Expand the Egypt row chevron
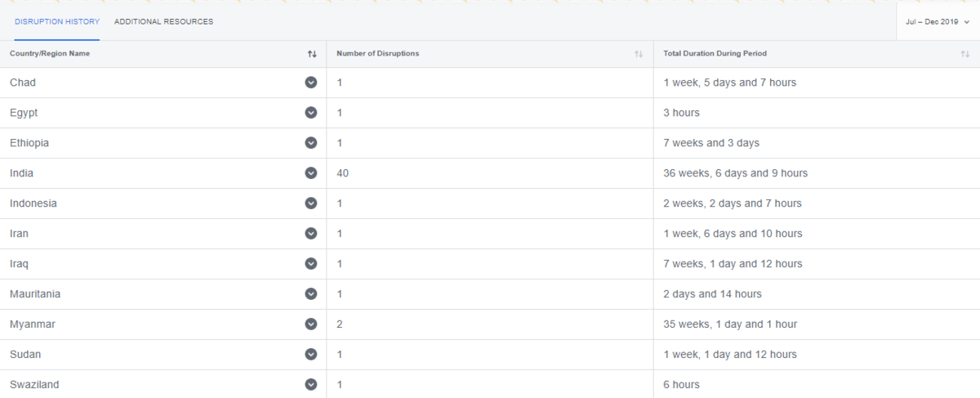This screenshot has height=398, width=980. click(x=310, y=113)
